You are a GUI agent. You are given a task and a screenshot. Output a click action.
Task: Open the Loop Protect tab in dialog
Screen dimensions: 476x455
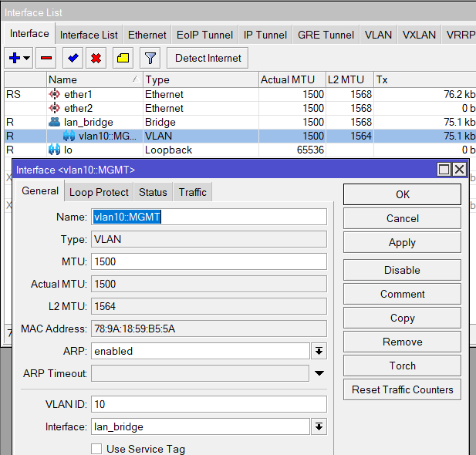click(99, 193)
